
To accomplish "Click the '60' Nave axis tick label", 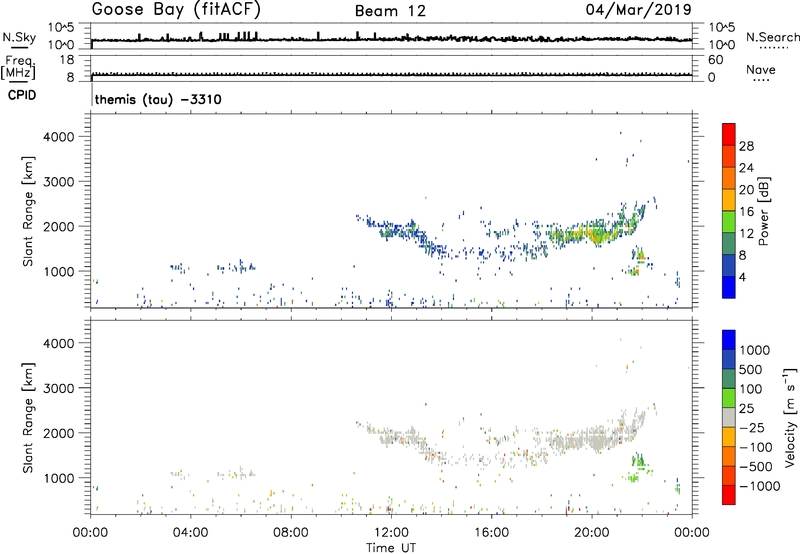I will tap(715, 60).
